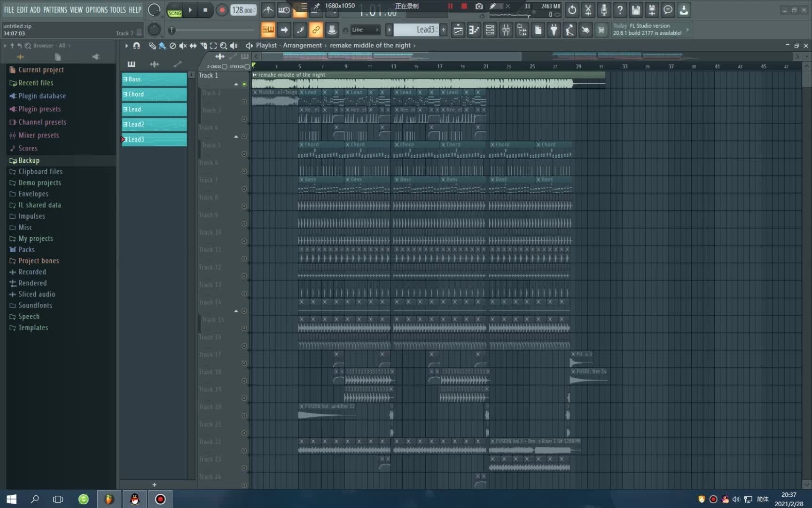Open the FILE menu

[9, 9]
